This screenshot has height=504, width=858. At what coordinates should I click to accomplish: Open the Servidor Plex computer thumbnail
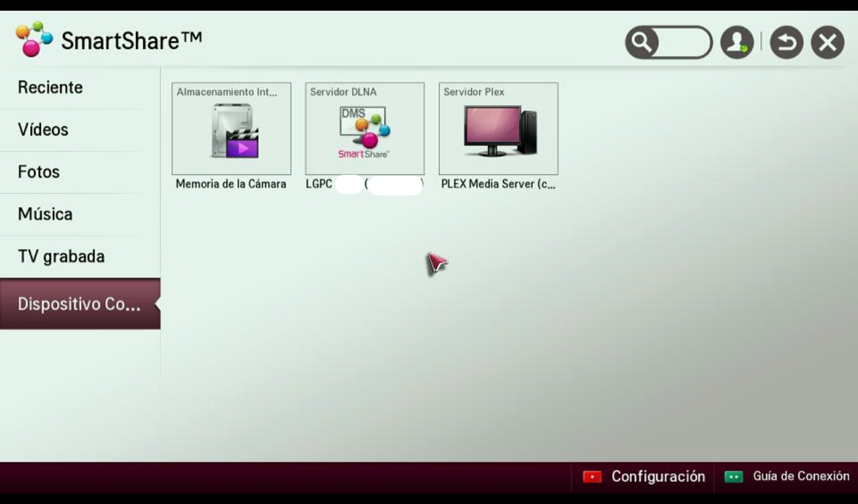[x=498, y=129]
